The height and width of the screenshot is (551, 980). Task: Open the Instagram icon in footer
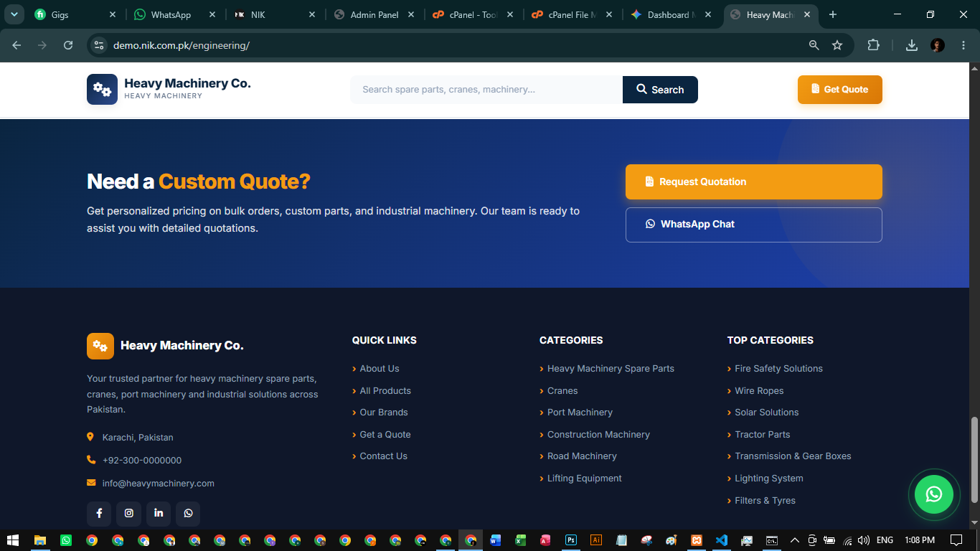[x=129, y=513]
